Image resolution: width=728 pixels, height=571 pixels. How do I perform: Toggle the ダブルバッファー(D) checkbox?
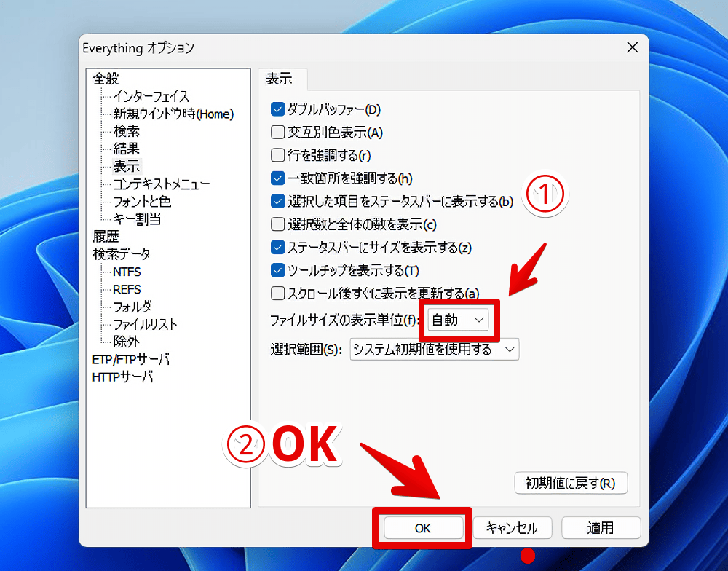pyautogui.click(x=277, y=110)
